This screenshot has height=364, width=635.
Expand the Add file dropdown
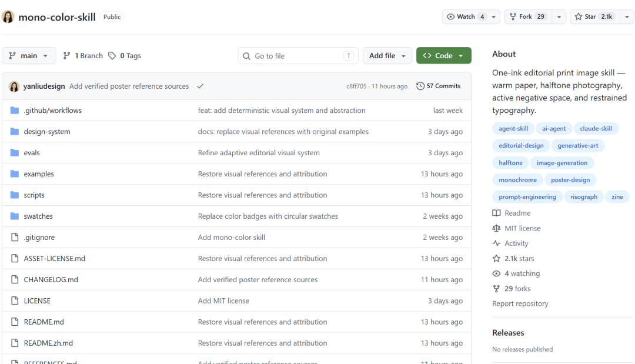387,56
